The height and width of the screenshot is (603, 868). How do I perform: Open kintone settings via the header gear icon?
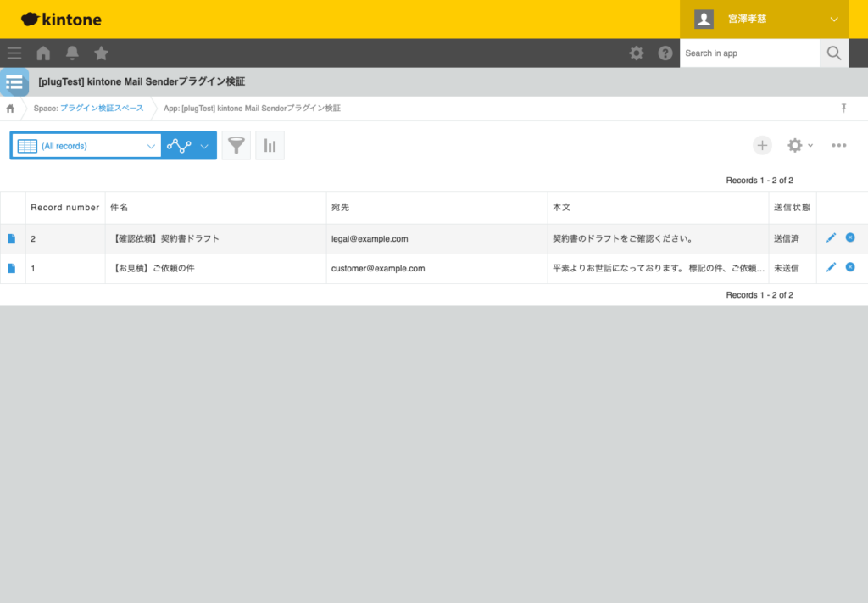pos(637,53)
